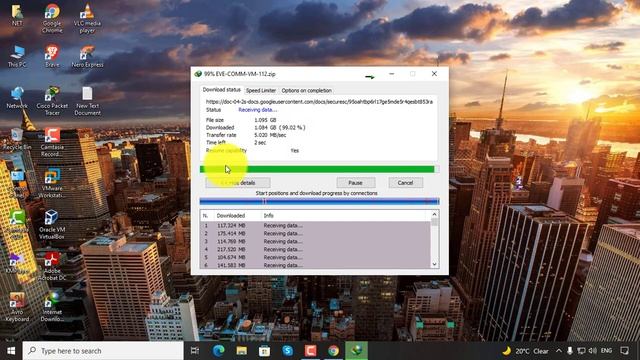Click the googleusercontent download URL text
Screen dimensions: 640x360
point(319,102)
